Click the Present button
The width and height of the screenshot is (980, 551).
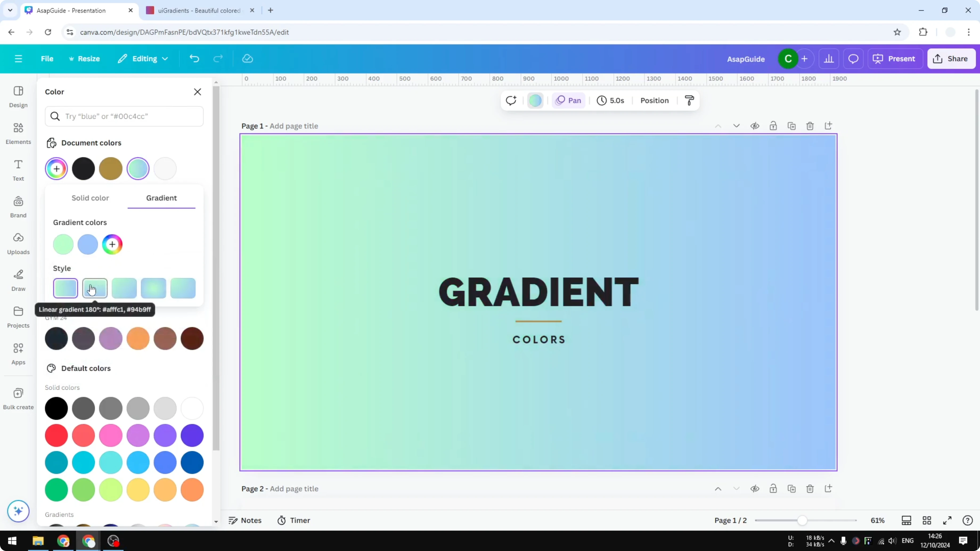[895, 58]
